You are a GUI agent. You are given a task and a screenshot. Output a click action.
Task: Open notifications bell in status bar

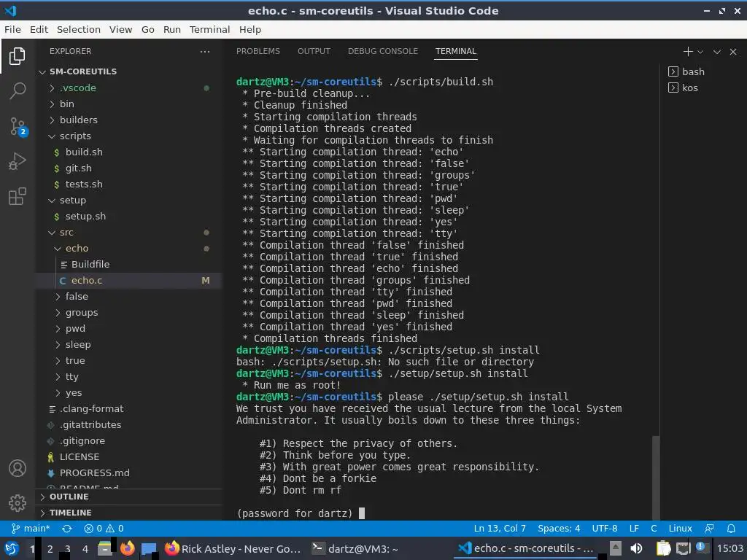click(731, 528)
